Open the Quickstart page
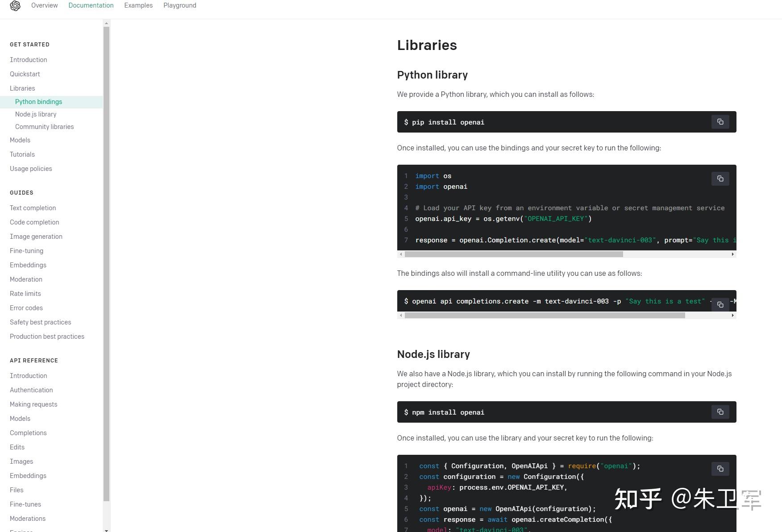The image size is (782, 532). click(25, 74)
